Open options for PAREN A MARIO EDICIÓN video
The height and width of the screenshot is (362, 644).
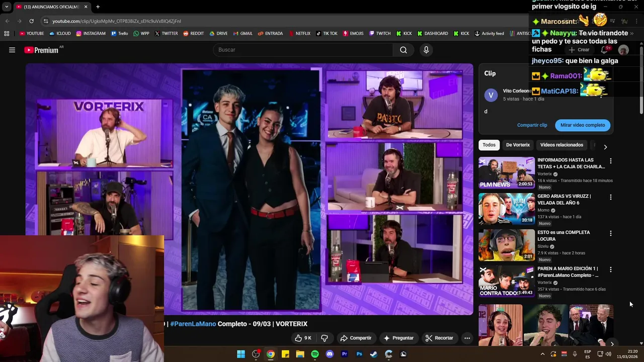610,269
